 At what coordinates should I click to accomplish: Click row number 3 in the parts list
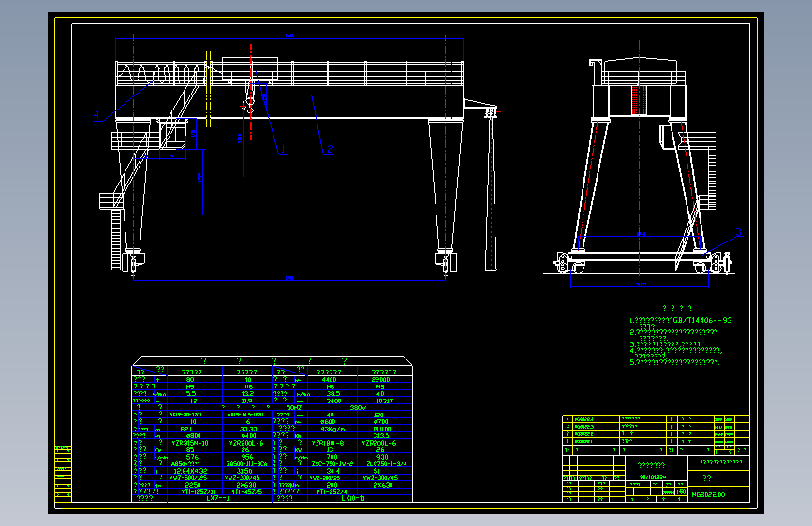(568, 427)
